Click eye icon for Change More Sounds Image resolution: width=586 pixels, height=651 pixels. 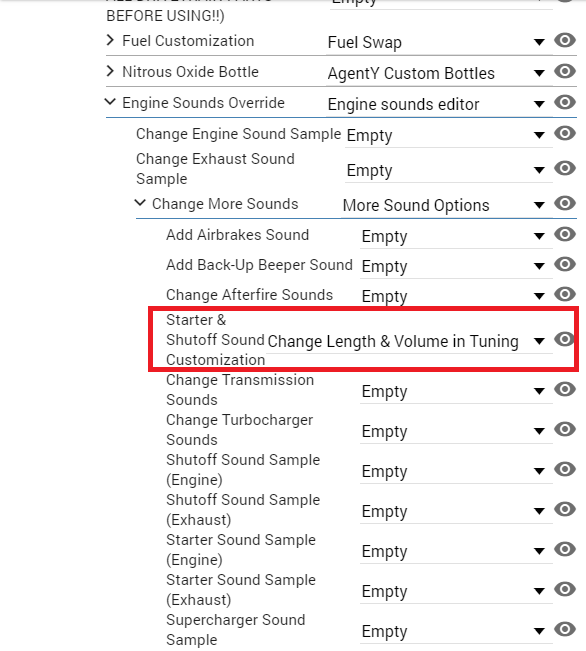(565, 203)
